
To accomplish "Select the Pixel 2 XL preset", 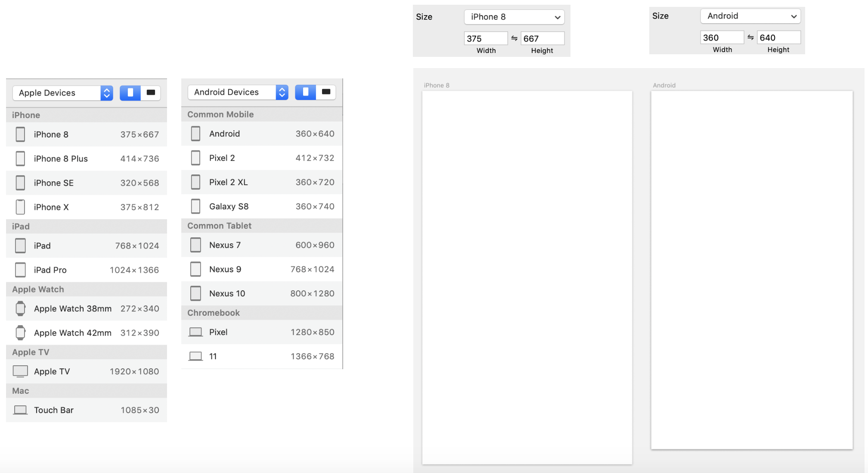I will (x=262, y=182).
